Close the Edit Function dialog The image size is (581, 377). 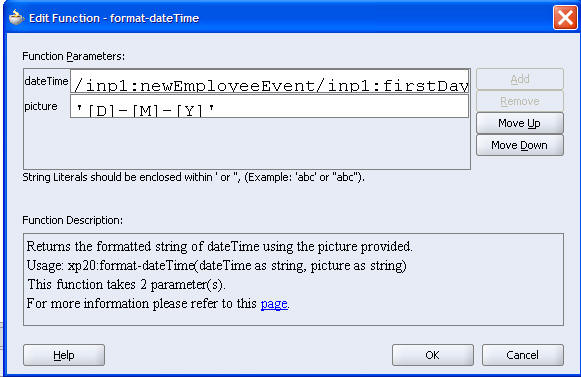[x=565, y=17]
